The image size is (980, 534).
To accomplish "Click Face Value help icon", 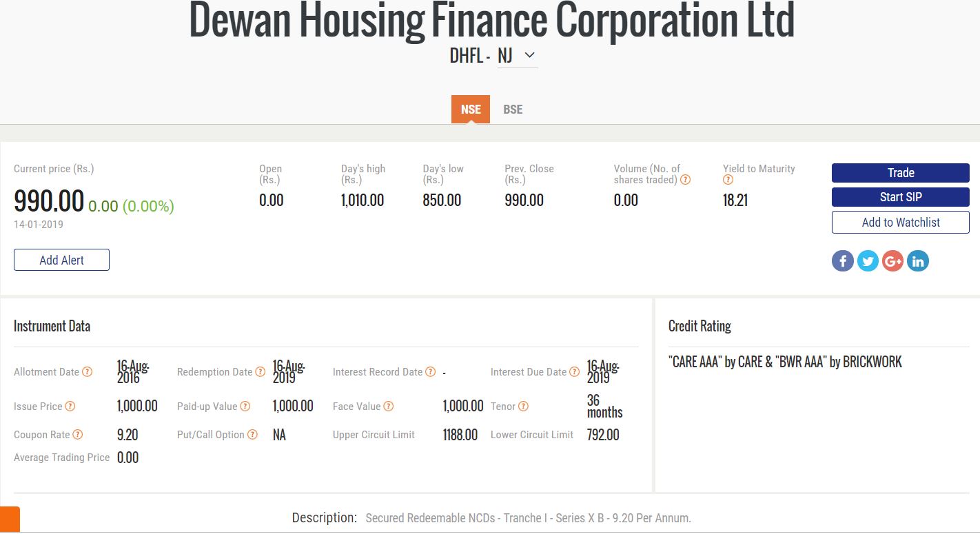I will point(389,407).
